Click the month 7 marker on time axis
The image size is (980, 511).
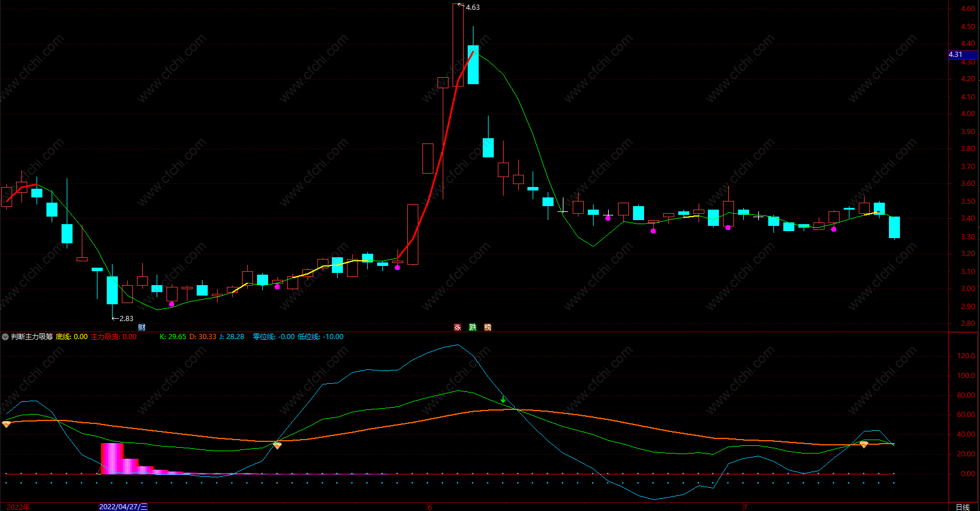coord(745,507)
